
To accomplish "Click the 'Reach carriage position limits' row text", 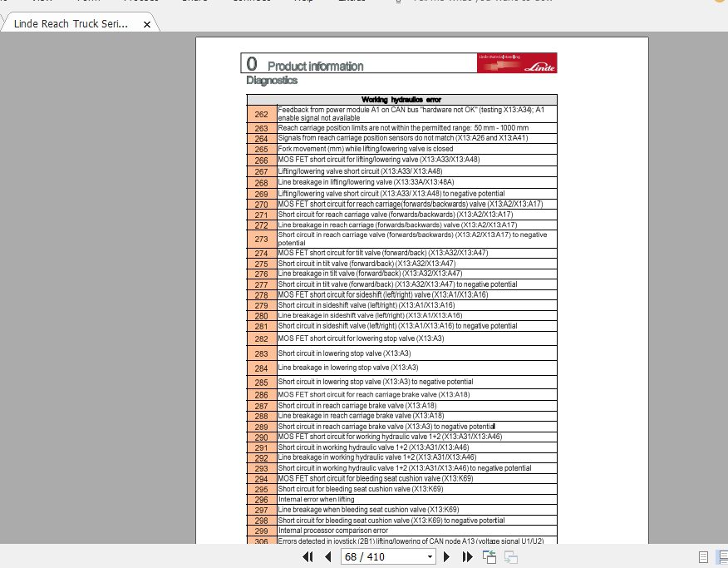I will [403, 128].
